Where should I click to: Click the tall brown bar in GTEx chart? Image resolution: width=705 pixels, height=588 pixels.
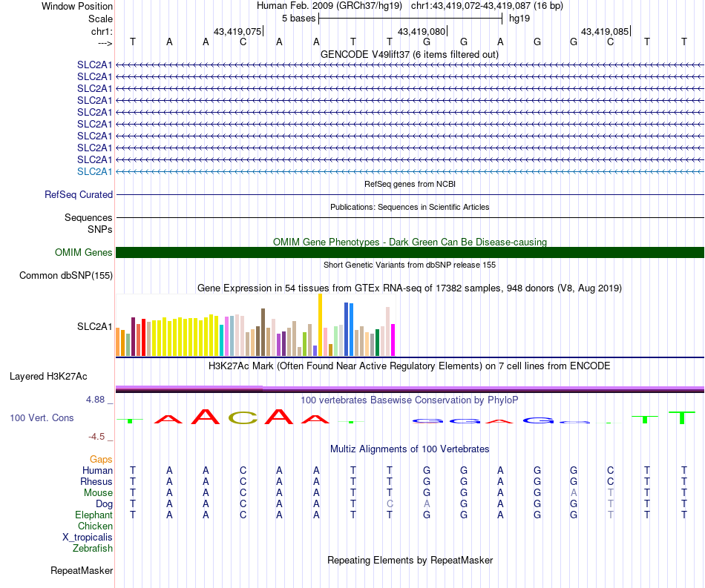coord(263,332)
